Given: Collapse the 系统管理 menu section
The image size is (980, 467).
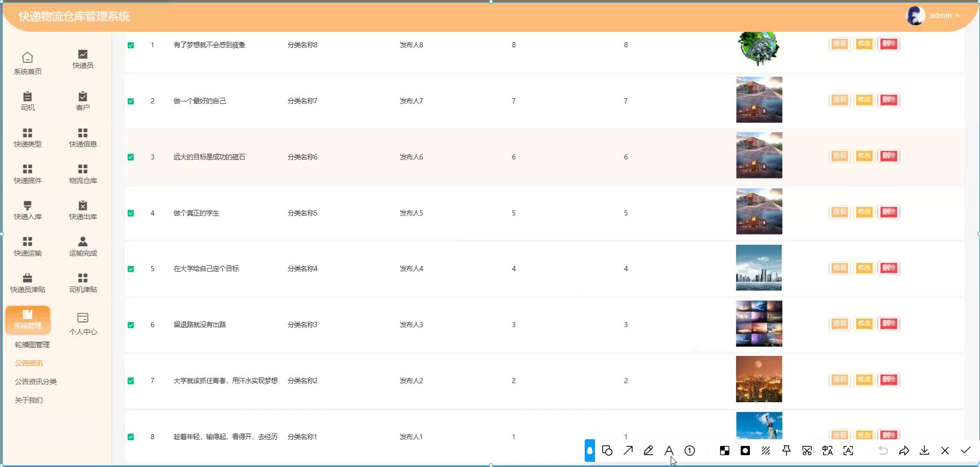Looking at the screenshot, I should pos(28,319).
